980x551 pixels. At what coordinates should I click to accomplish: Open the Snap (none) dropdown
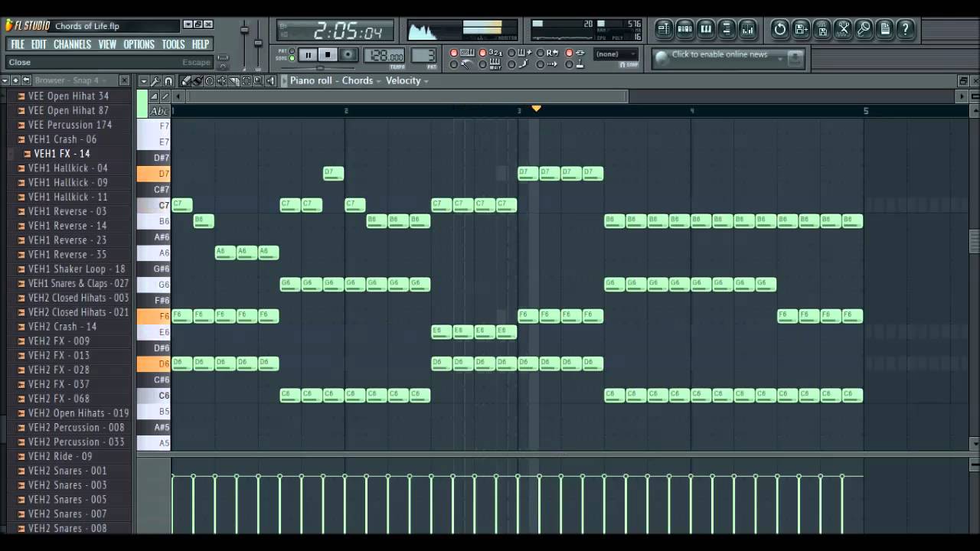[616, 54]
